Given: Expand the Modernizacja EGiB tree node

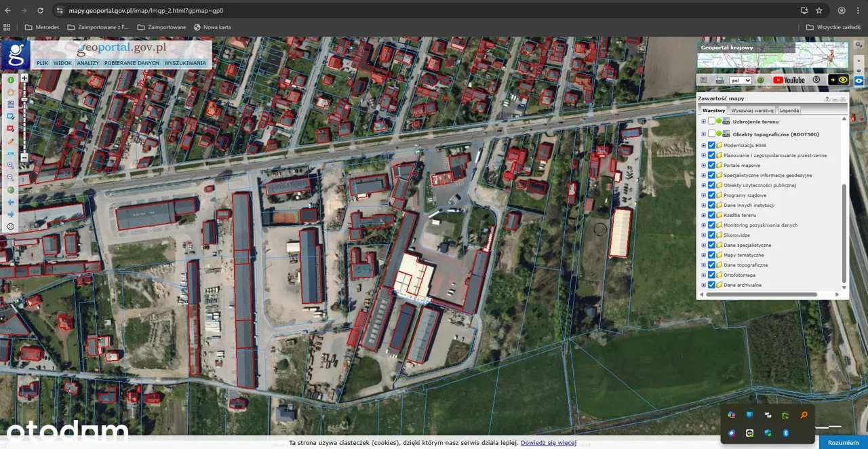Looking at the screenshot, I should tap(703, 146).
